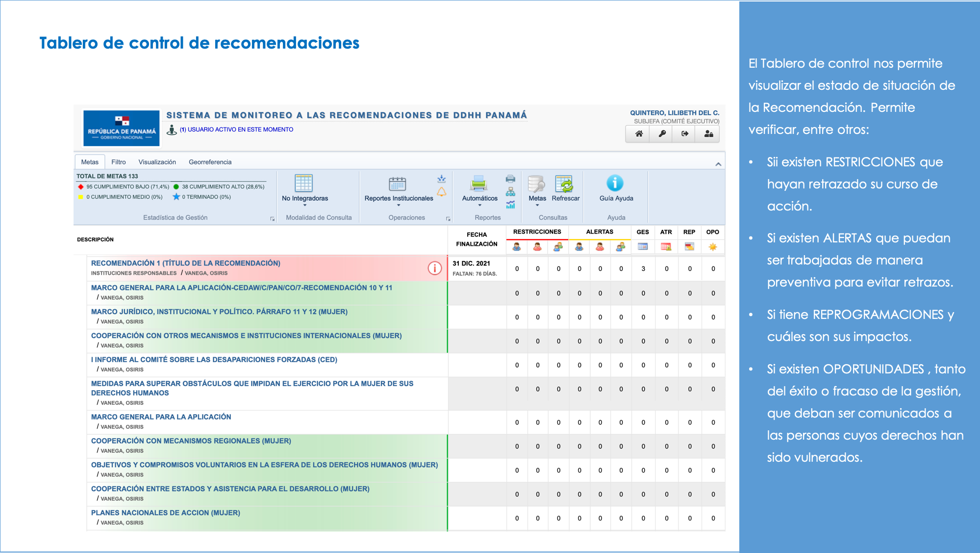980x553 pixels.
Task: Open Cooperación entre Estados y asistencia link
Action: tap(230, 489)
